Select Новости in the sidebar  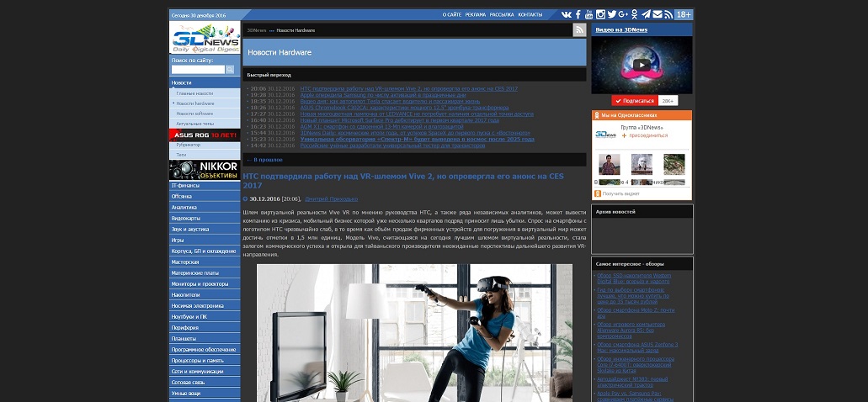coord(205,82)
